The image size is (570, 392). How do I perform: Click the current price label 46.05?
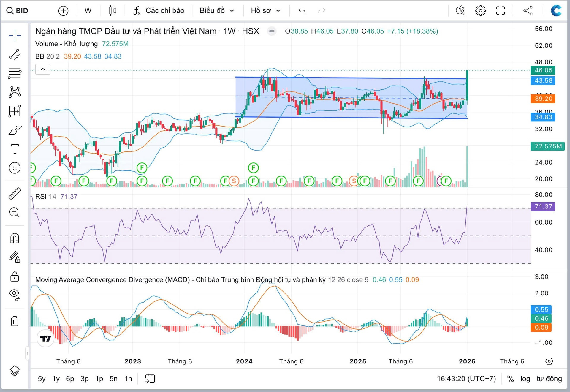click(543, 70)
